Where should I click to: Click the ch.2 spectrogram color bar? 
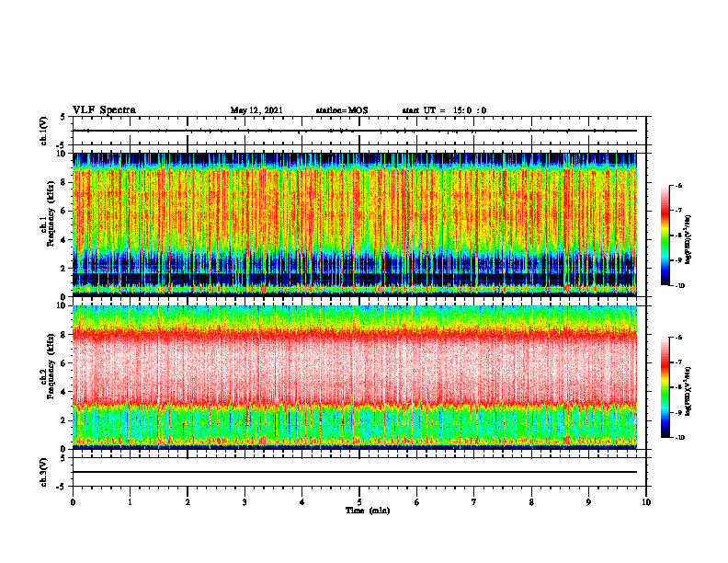click(665, 387)
